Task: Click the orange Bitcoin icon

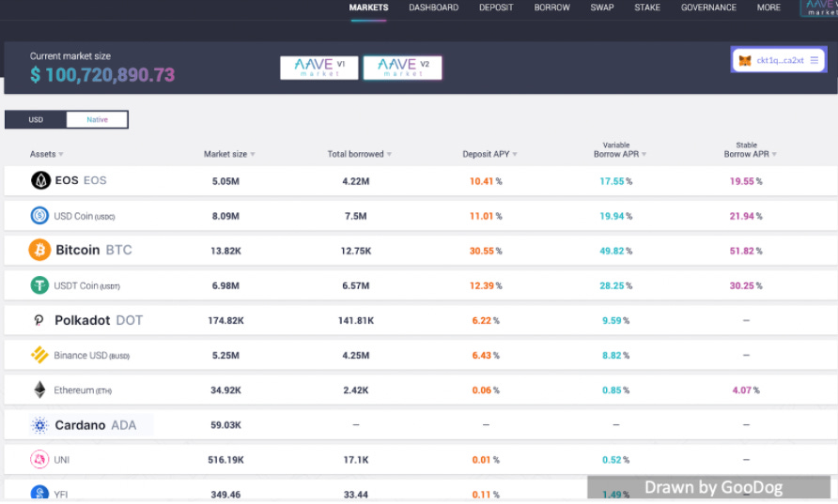Action: pyautogui.click(x=39, y=250)
